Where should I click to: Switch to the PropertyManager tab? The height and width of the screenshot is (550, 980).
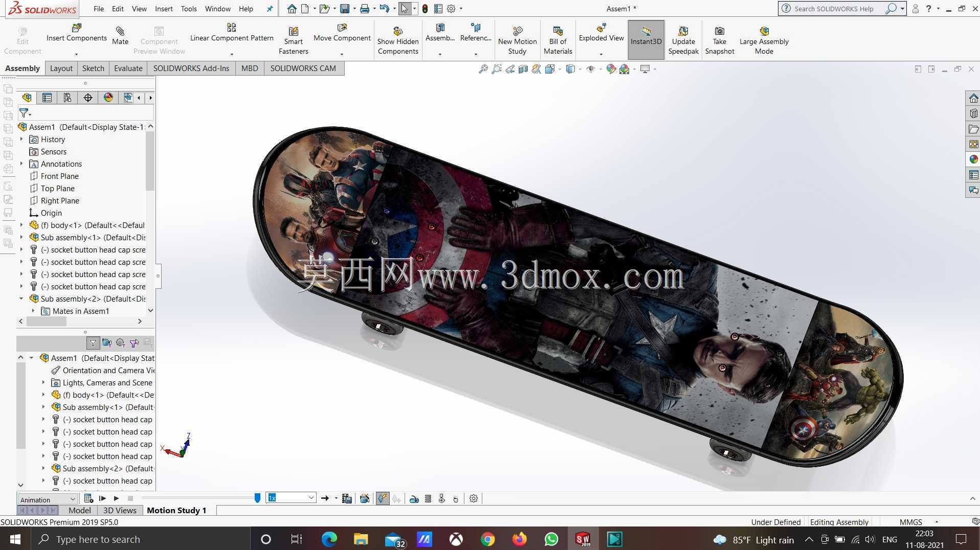(47, 98)
